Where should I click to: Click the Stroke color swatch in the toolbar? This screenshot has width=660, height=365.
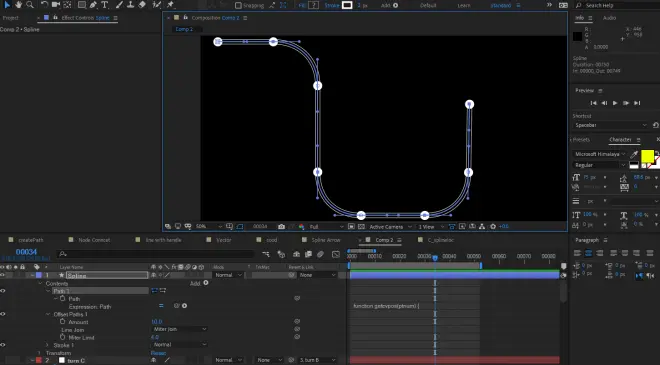[x=347, y=5]
